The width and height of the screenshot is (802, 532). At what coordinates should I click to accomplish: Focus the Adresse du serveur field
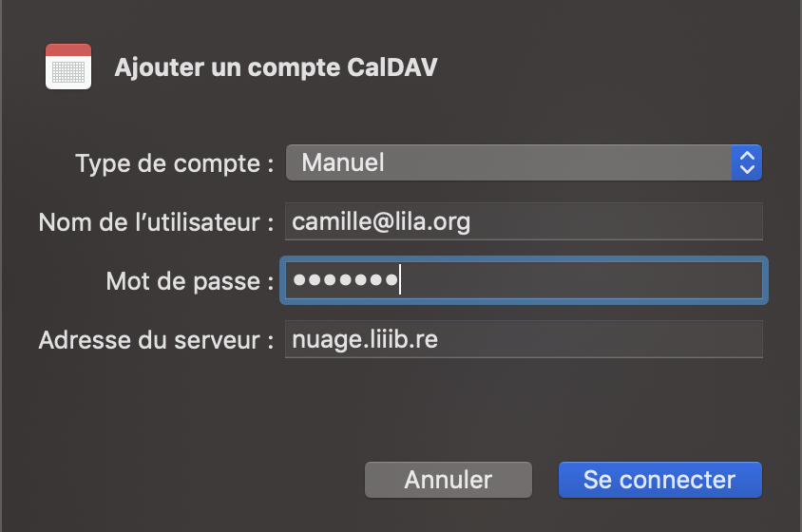coord(524,339)
